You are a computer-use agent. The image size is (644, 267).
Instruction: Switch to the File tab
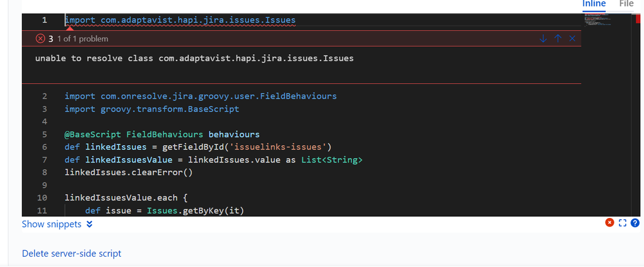(627, 4)
